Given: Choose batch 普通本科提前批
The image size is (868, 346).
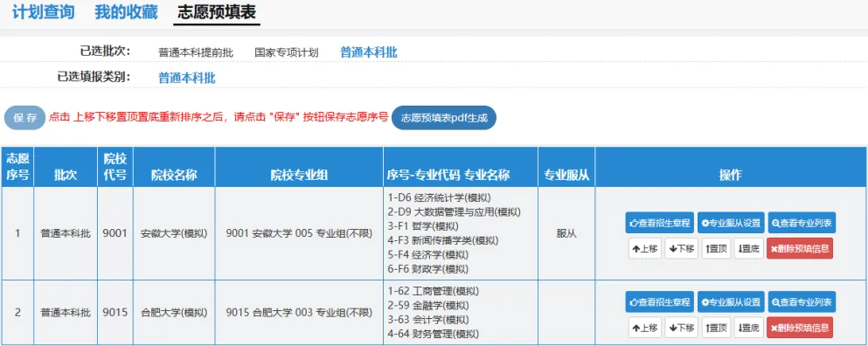Looking at the screenshot, I should 196,52.
